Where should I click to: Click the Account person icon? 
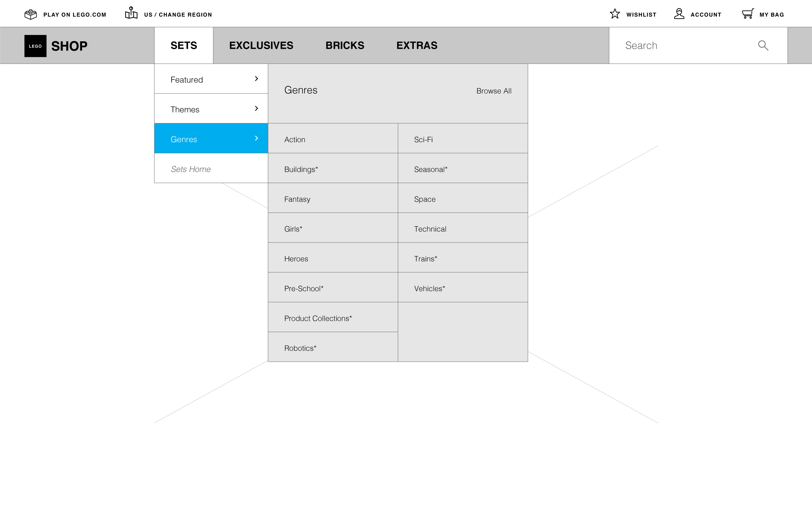pyautogui.click(x=679, y=14)
